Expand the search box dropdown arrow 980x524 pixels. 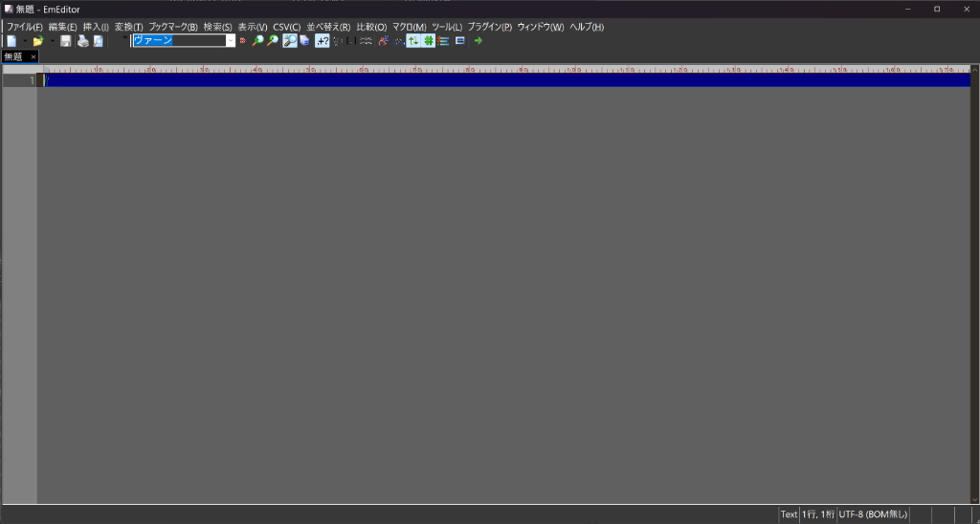click(231, 41)
